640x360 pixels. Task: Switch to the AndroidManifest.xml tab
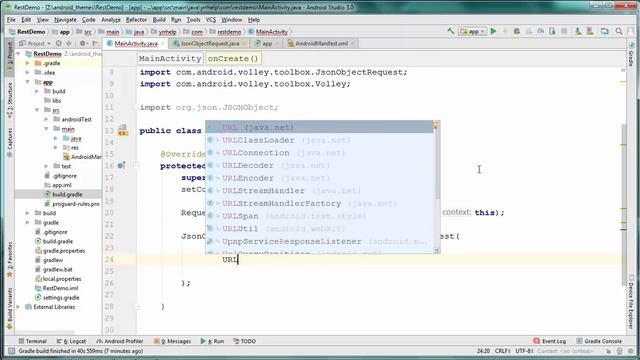click(321, 43)
